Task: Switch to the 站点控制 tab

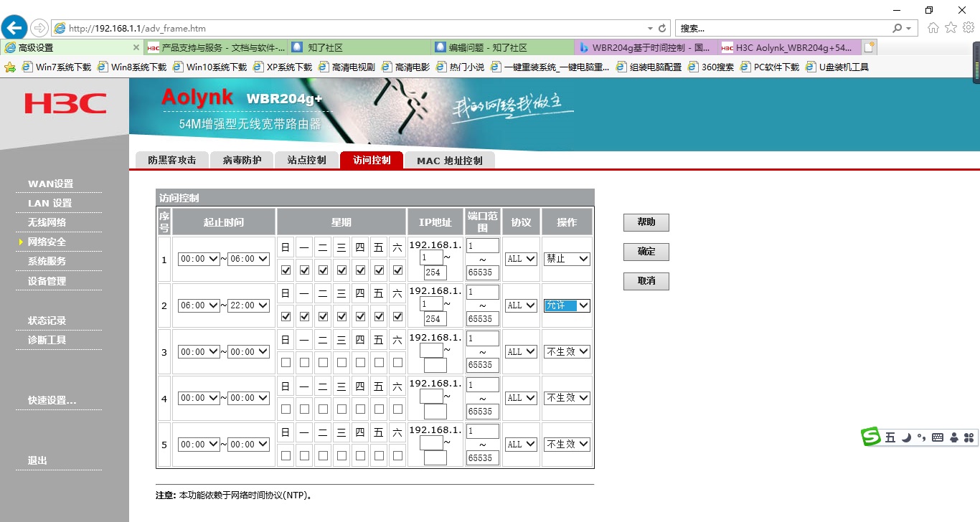Action: 306,160
